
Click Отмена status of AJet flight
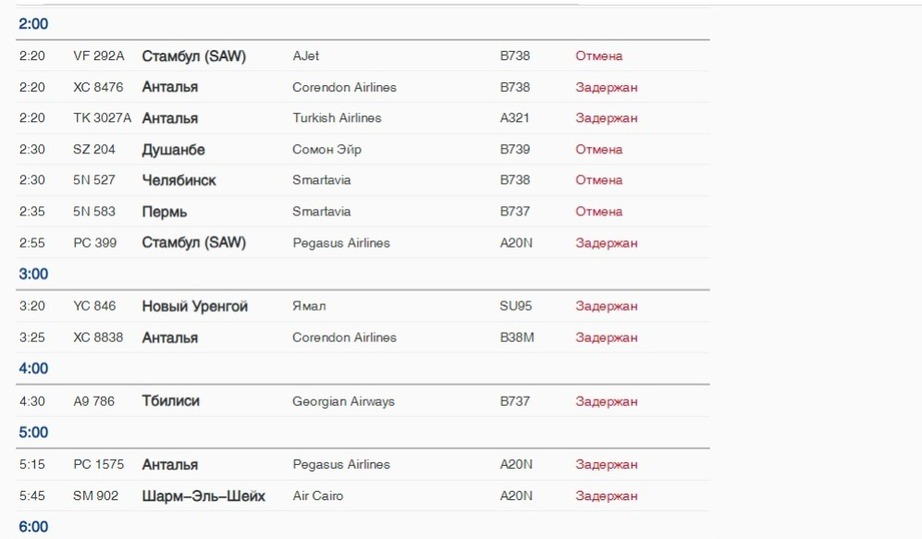point(599,56)
